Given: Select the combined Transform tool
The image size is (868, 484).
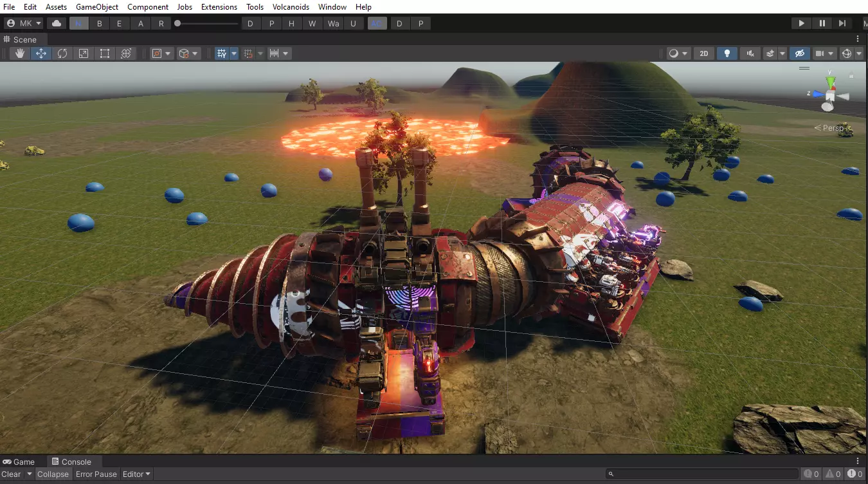Looking at the screenshot, I should coord(126,53).
